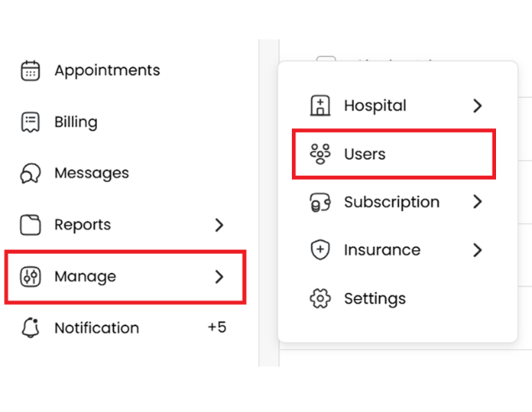Expand the Hospital submenu arrow
Viewport: 532px width, 412px height.
pos(478,106)
